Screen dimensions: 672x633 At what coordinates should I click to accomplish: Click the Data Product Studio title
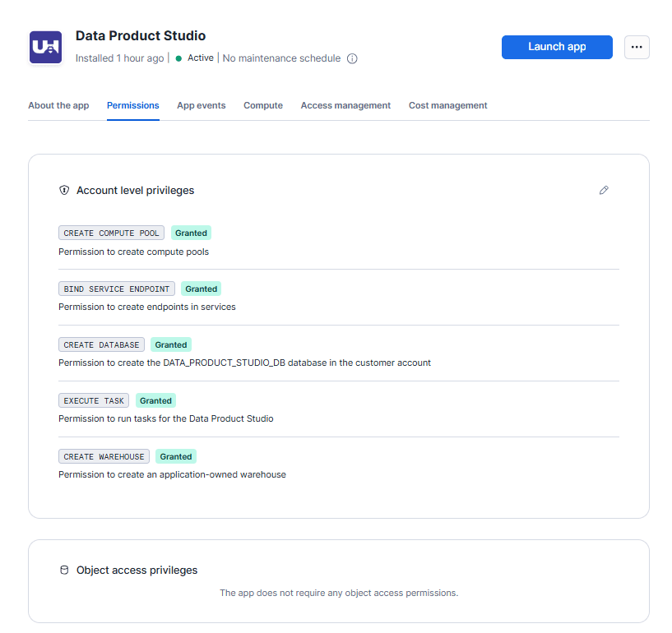pyautogui.click(x=141, y=35)
